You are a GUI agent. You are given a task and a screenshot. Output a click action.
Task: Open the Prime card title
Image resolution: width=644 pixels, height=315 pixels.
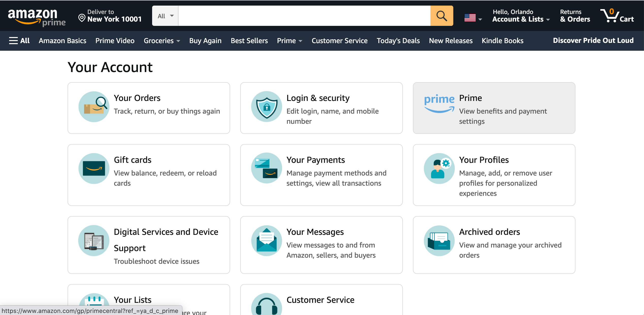pos(471,98)
